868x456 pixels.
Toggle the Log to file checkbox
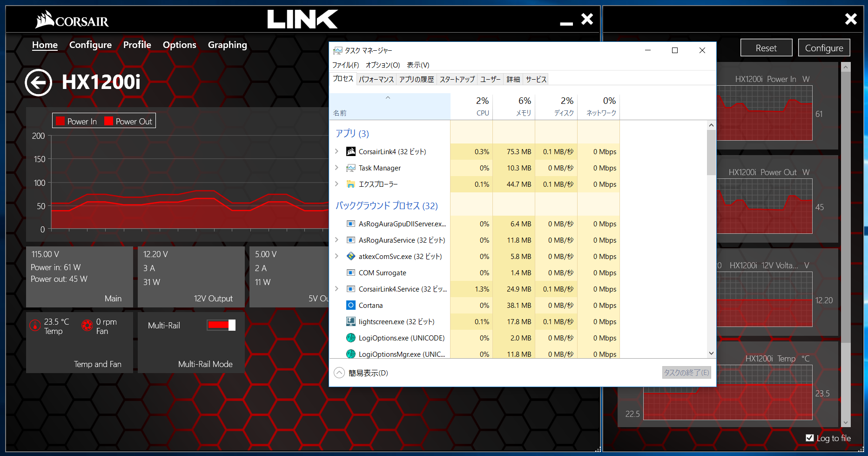click(810, 438)
